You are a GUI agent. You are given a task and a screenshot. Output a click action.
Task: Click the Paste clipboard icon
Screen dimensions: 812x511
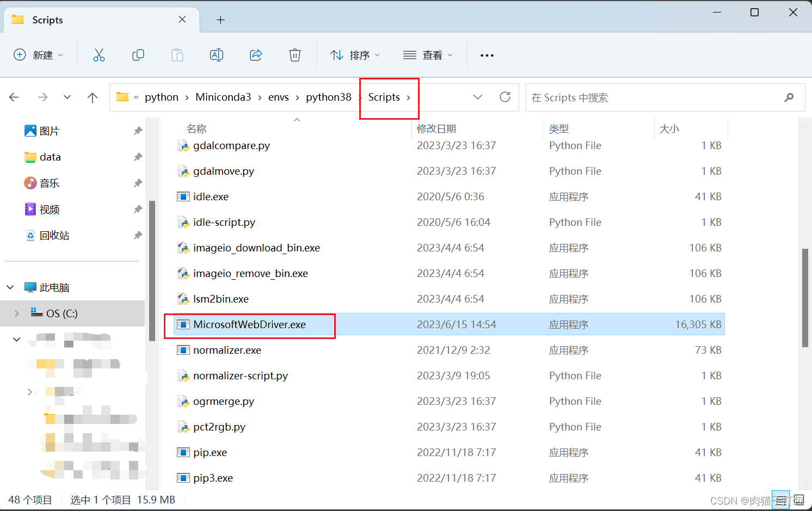point(177,55)
